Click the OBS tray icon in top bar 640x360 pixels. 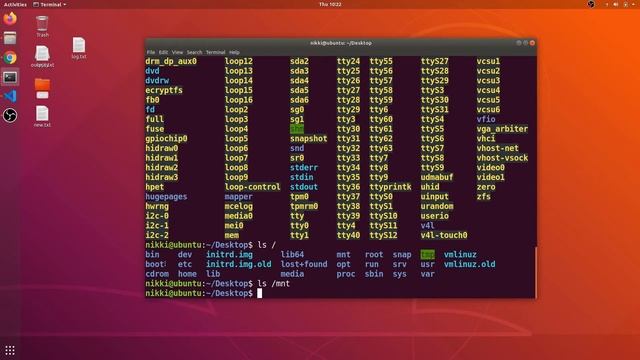coord(591,4)
